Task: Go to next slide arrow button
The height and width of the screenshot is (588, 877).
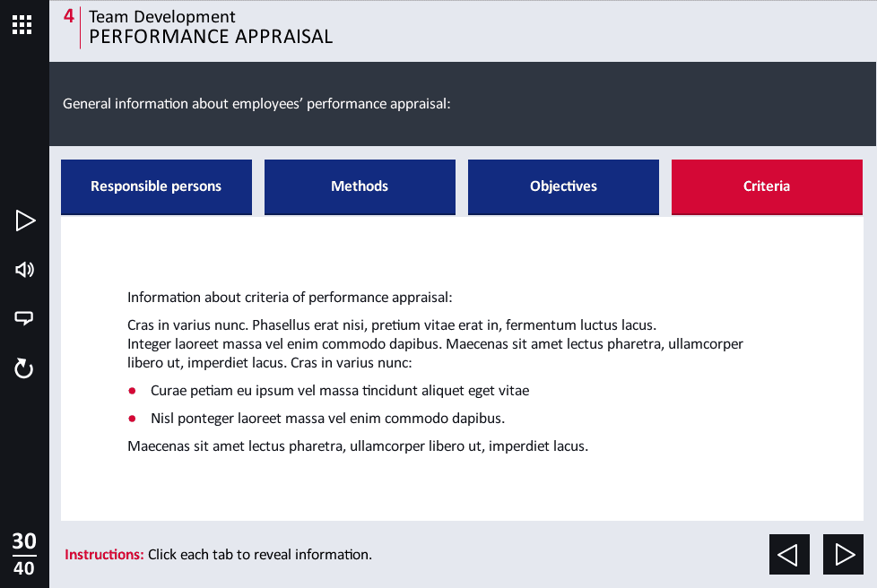Action: (x=843, y=555)
